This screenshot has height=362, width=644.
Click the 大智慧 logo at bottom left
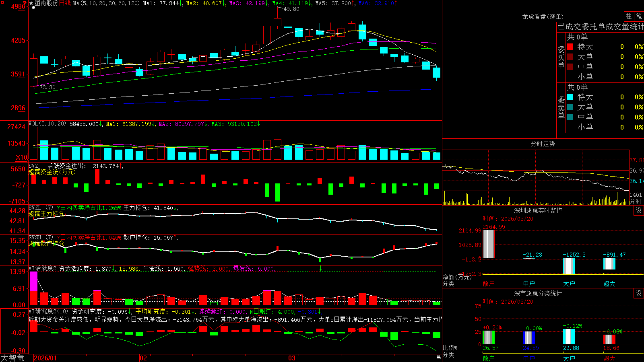pyautogui.click(x=12, y=358)
